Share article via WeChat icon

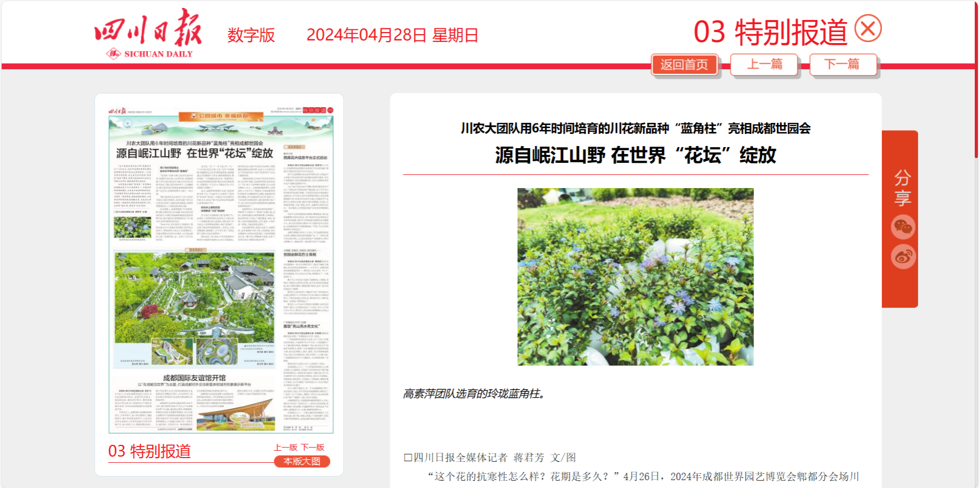point(903,227)
